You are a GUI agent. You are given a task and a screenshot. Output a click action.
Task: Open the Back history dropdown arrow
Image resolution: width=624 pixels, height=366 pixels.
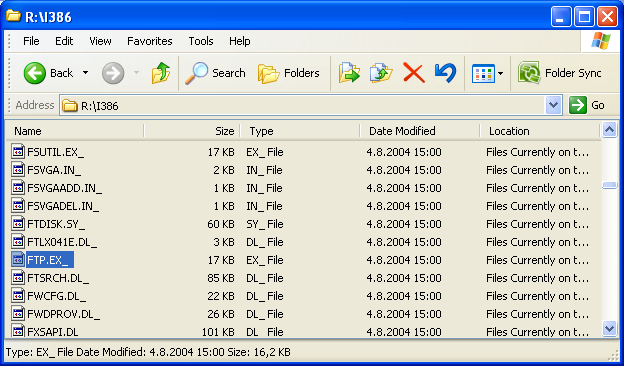(85, 73)
